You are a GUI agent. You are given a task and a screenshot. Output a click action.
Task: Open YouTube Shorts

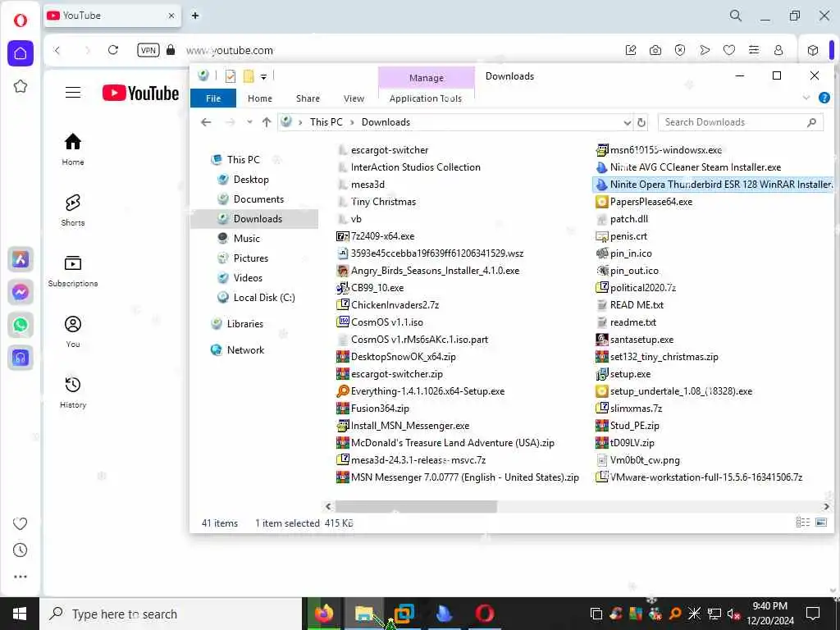[73, 211]
